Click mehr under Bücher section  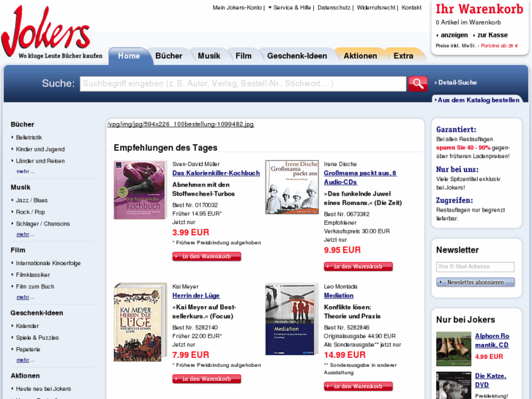click(25, 171)
